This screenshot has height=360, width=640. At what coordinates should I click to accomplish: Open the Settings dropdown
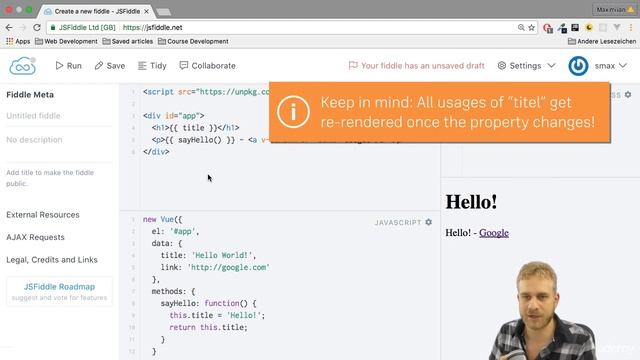(x=527, y=66)
